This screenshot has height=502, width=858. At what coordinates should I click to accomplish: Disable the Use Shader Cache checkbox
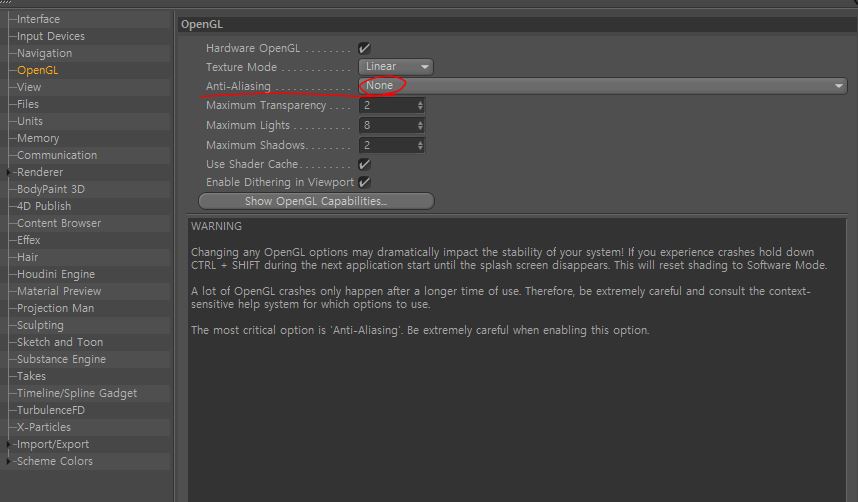pyautogui.click(x=365, y=164)
